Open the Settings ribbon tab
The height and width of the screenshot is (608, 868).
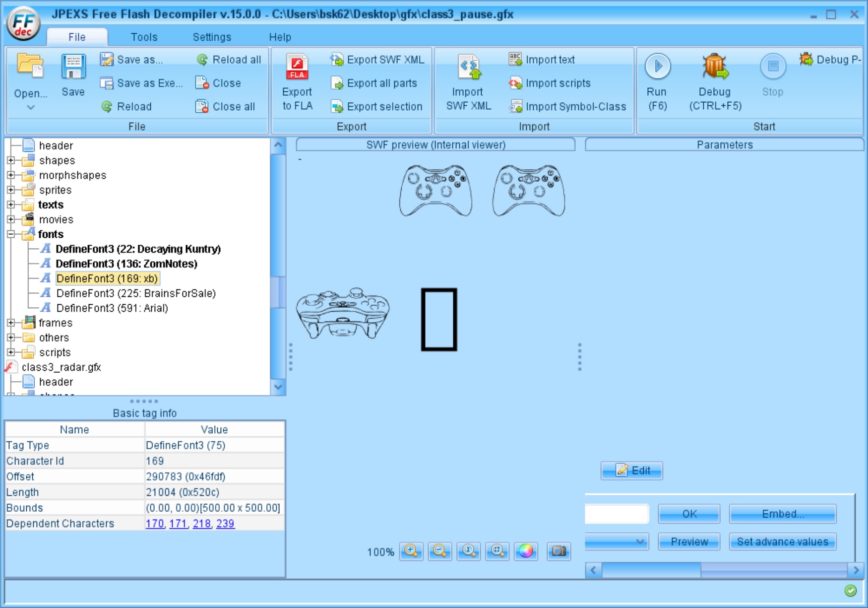(x=212, y=37)
